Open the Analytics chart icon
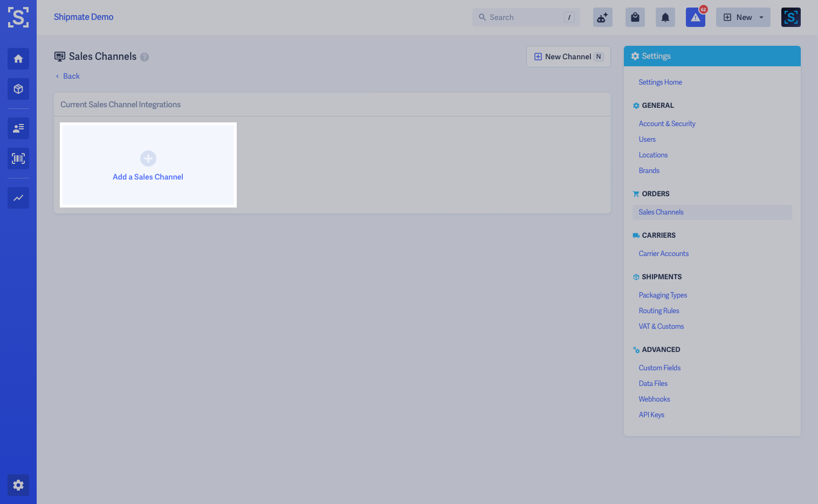 point(18,198)
